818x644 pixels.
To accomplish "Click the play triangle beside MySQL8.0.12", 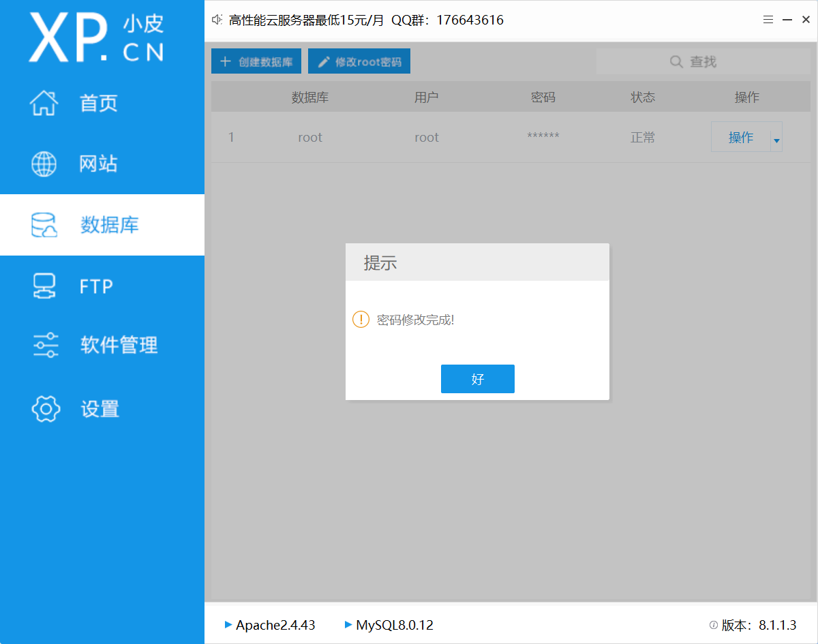I will 348,624.
